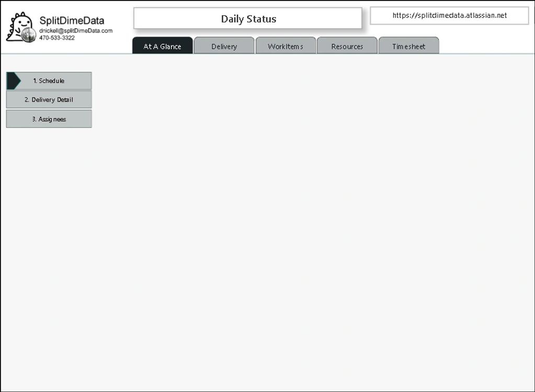The image size is (535, 392).
Task: Go to the Resources tab
Action: coord(347,45)
